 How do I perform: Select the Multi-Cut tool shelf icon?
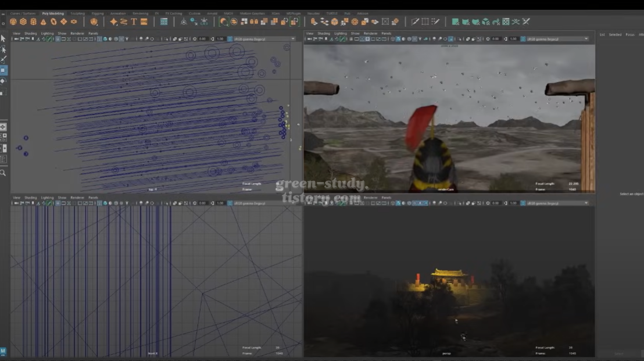415,22
